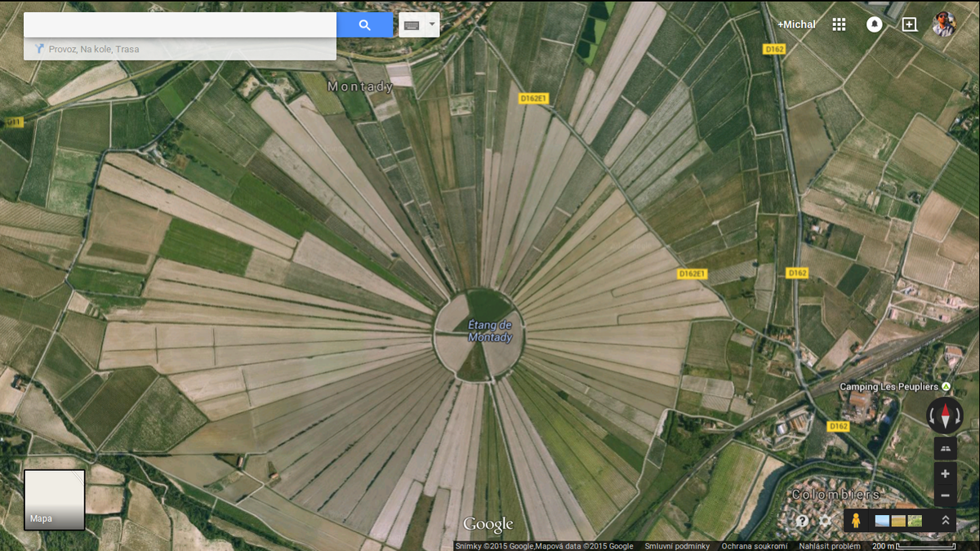Screen dimensions: 980x551
Task: Rotate the view counterclockwise with compass left arrow
Action: pos(932,415)
